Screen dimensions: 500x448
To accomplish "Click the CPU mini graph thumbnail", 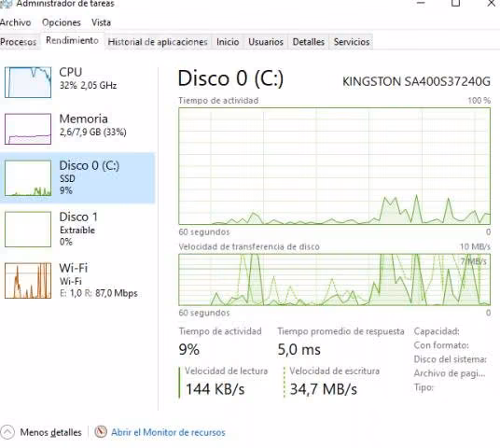I will 28,82.
